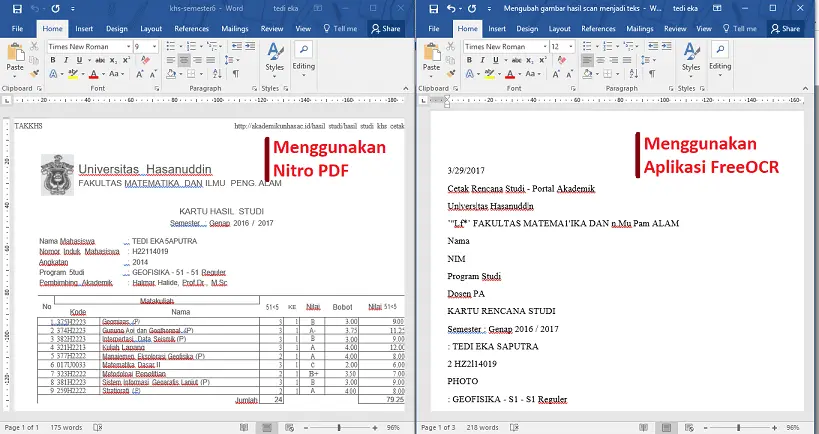Image resolution: width=819 pixels, height=434 pixels.
Task: Click '175 words' in khs-semester6 status bar
Action: [66, 427]
